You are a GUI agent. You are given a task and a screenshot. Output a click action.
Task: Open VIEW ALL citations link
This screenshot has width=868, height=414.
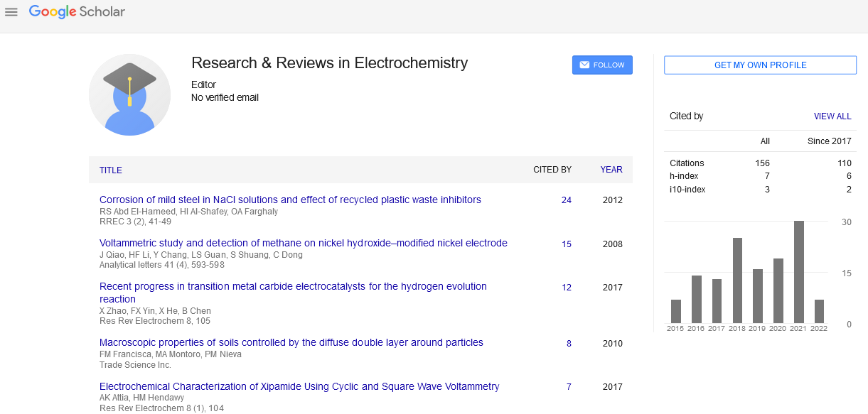pos(832,116)
